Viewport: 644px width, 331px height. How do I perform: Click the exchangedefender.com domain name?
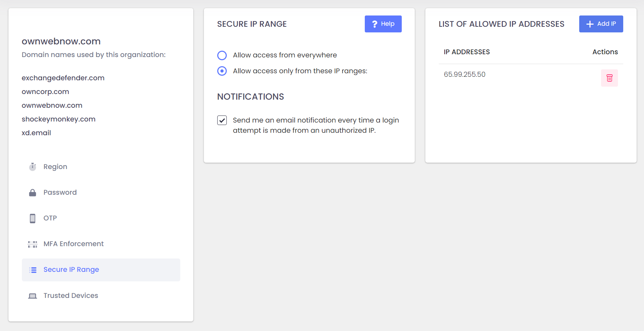[x=63, y=78]
